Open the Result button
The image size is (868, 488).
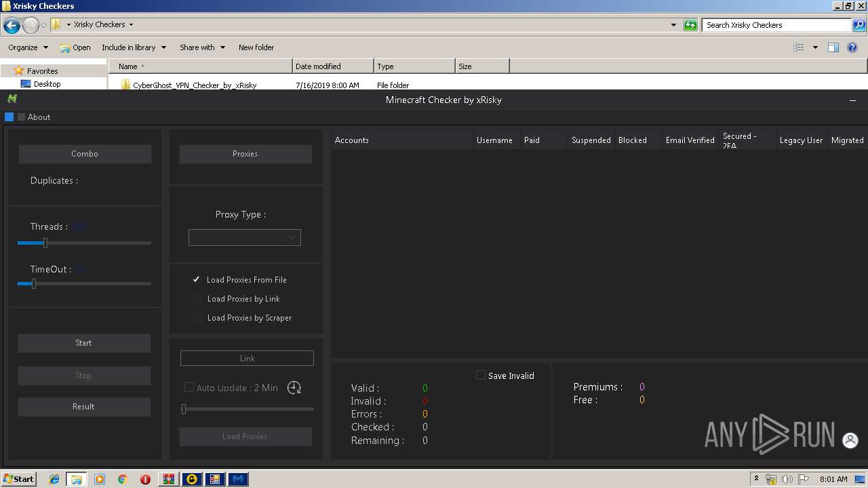point(84,407)
